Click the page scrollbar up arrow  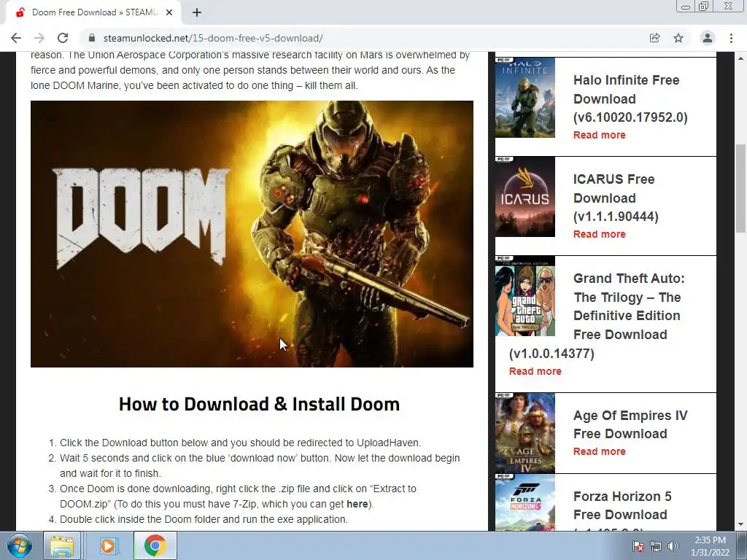[741, 58]
